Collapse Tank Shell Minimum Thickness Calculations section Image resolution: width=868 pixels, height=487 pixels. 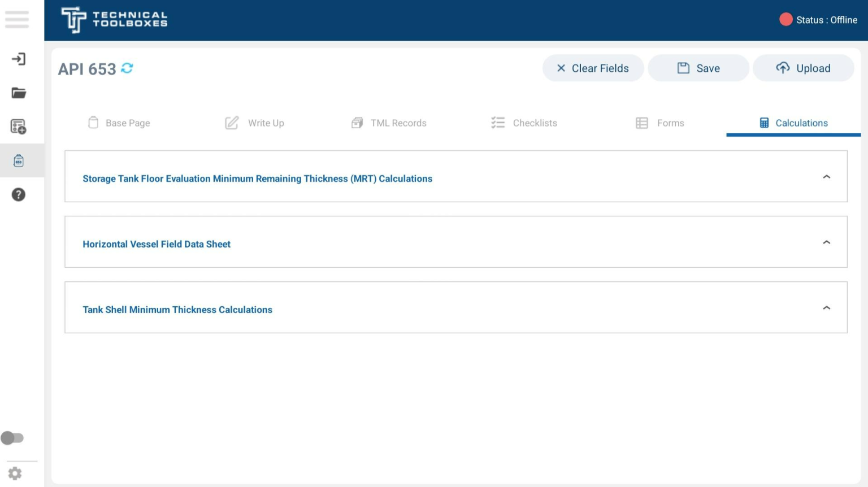coord(826,307)
